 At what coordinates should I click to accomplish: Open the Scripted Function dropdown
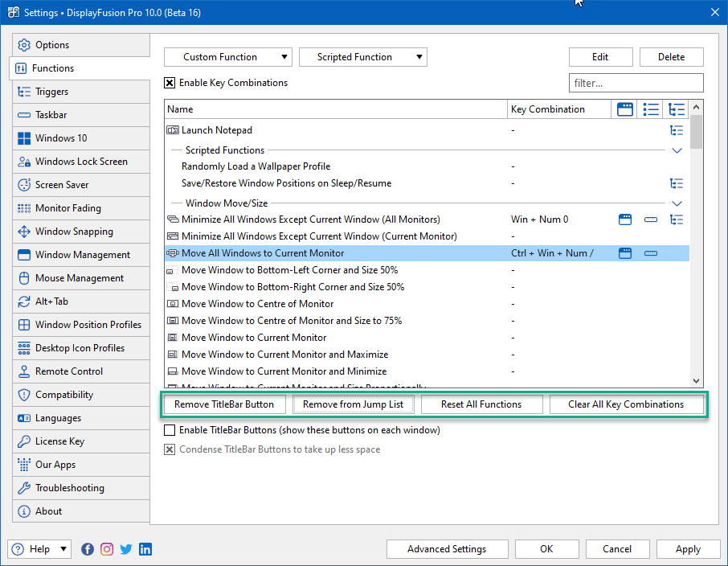click(x=363, y=57)
